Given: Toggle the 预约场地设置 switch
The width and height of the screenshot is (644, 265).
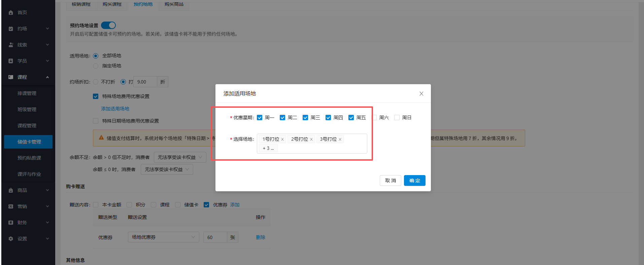Looking at the screenshot, I should [x=108, y=25].
